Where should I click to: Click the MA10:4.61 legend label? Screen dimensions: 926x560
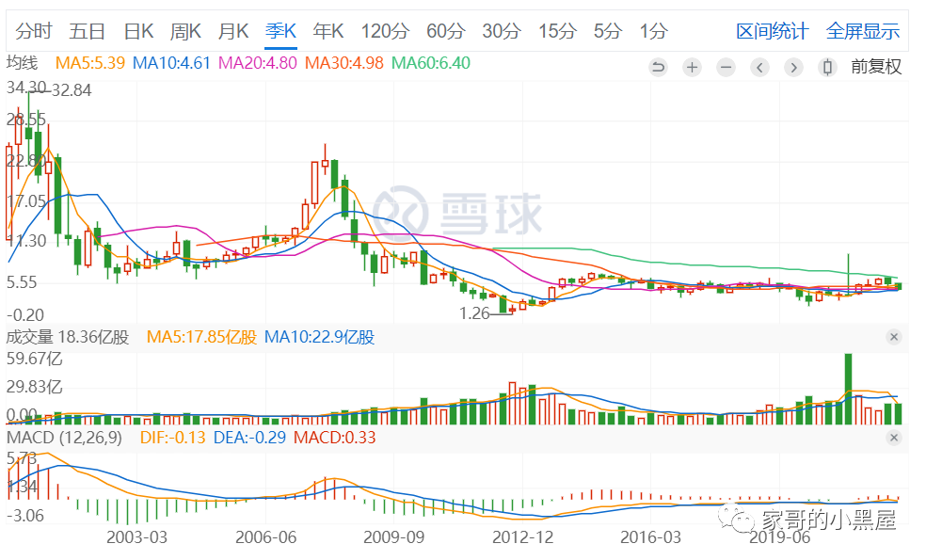tap(171, 63)
